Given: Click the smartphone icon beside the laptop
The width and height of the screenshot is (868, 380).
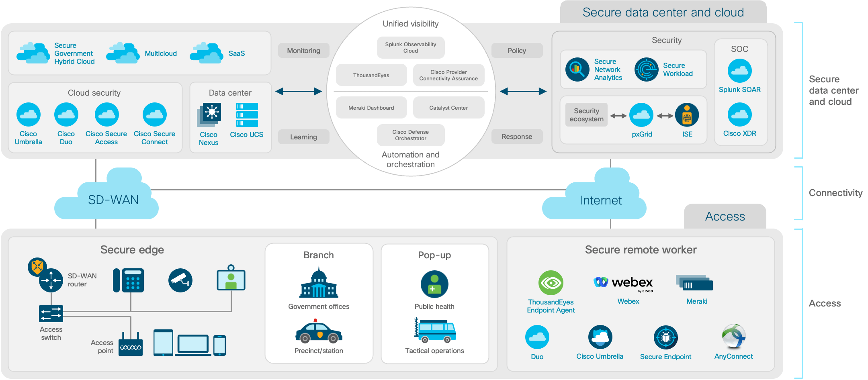Looking at the screenshot, I should point(219,345).
